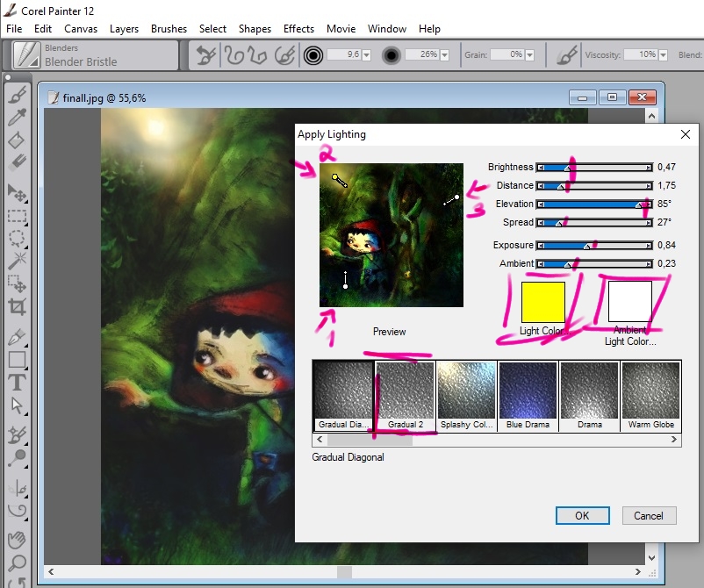Select the Paint Bucket tool
Viewport: 704px width, 588px height.
(x=17, y=140)
